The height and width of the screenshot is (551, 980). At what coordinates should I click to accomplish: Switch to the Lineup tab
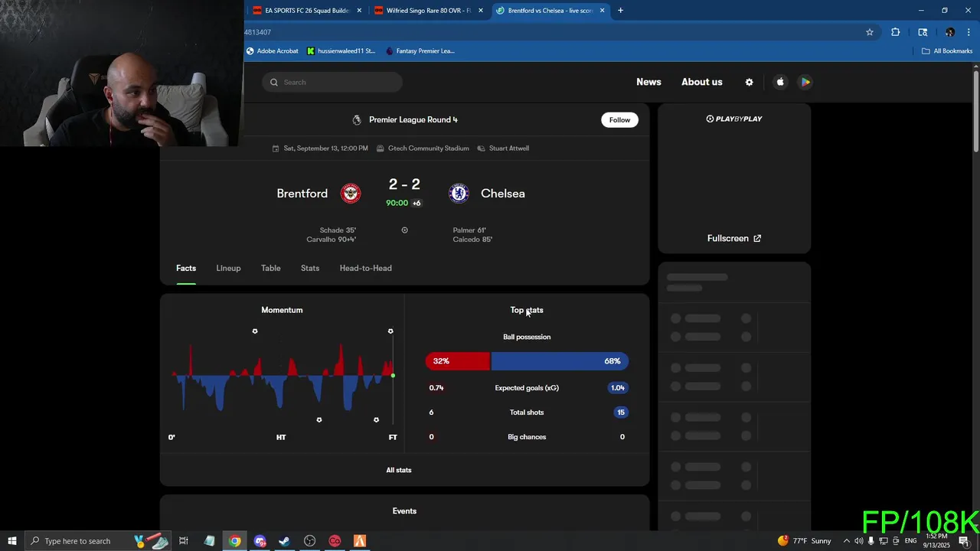(x=228, y=268)
